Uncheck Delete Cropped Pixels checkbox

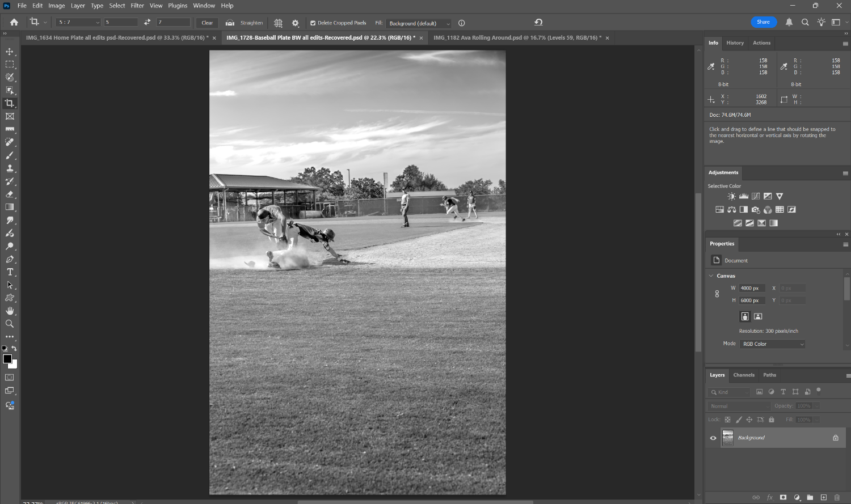[x=313, y=23]
